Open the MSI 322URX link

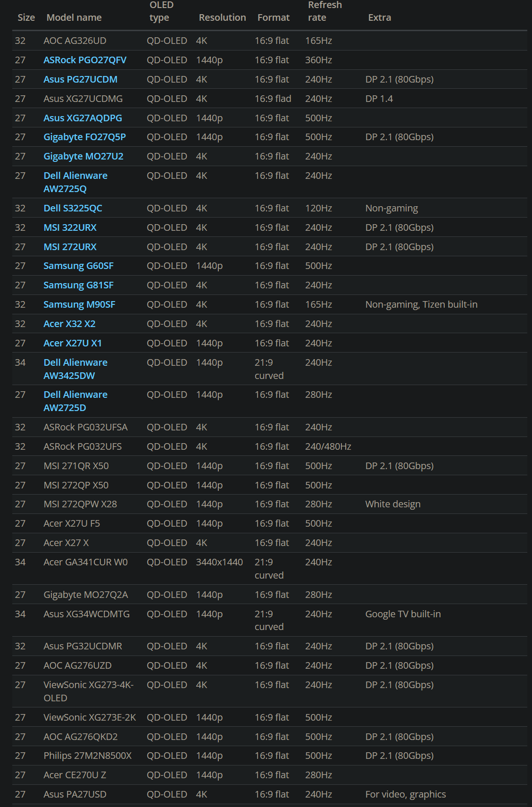[x=70, y=227]
